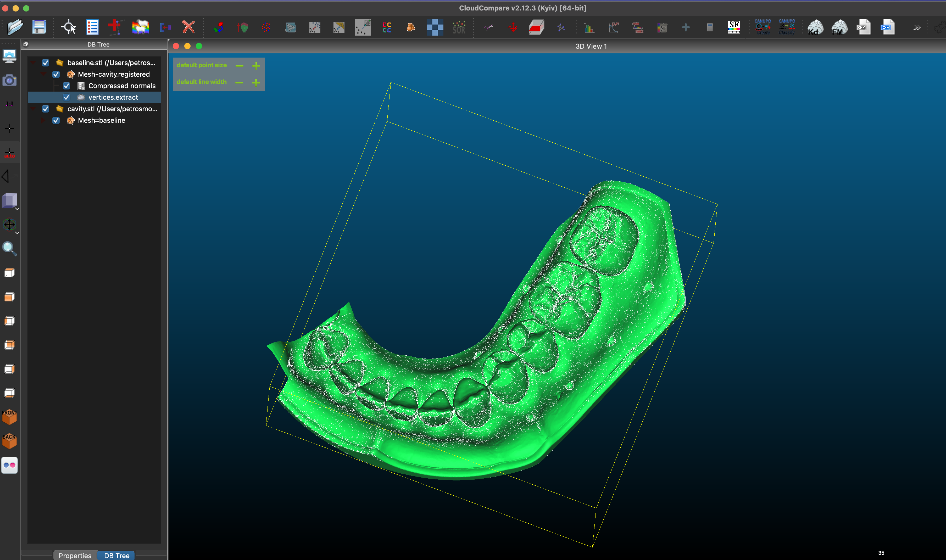
Task: Collapse the Mesh-cavity.registered node
Action: point(44,74)
